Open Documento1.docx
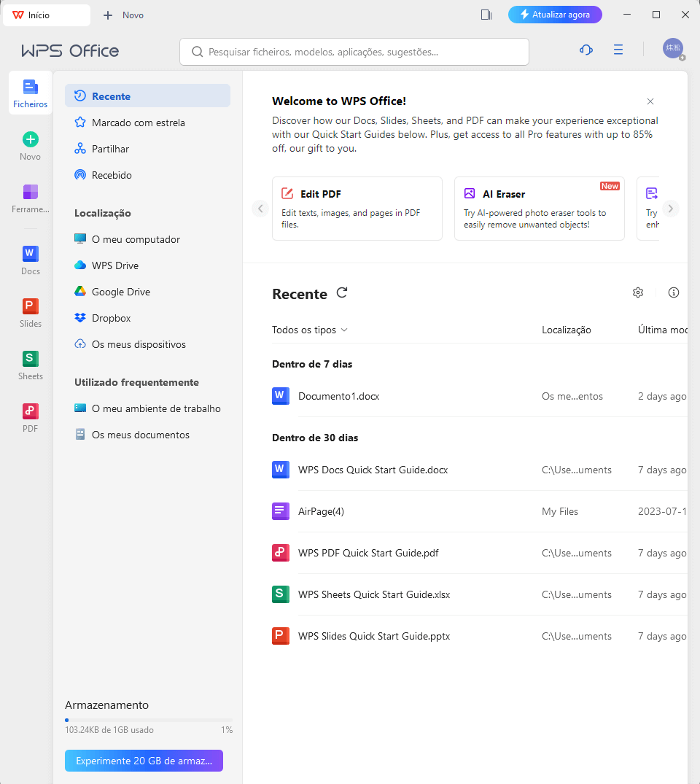700x784 pixels. (480, 396)
